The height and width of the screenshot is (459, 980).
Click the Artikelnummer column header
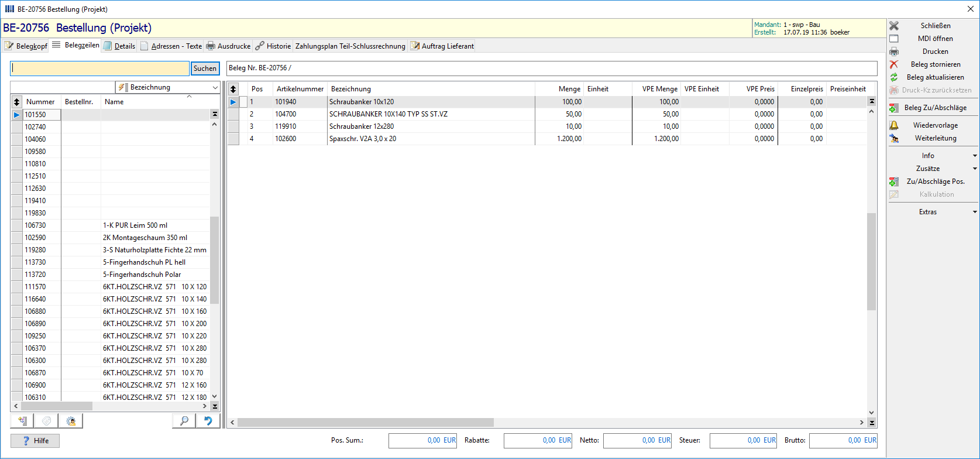click(300, 89)
